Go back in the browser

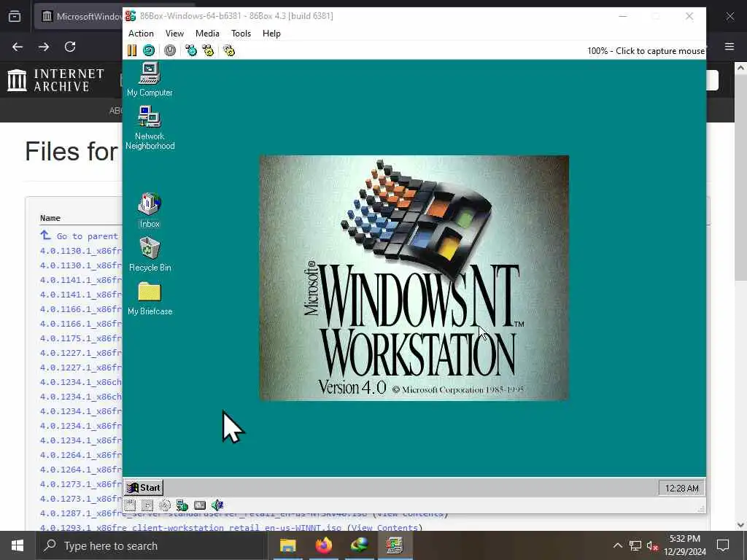[x=18, y=47]
